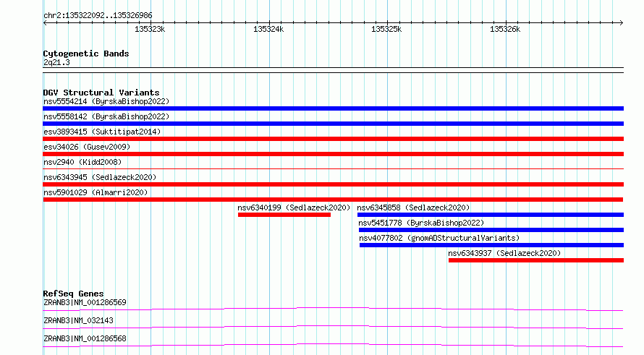The height and width of the screenshot is (355, 644).
Task: Click the 135326k ruler tick
Action: point(506,29)
